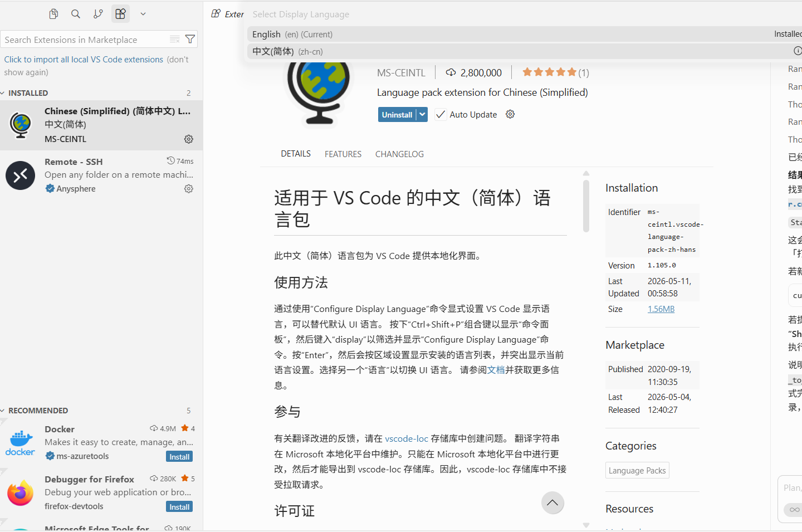Select the Remote - SSH extension
Image resolution: width=802 pixels, height=532 pixels.
pyautogui.click(x=101, y=175)
